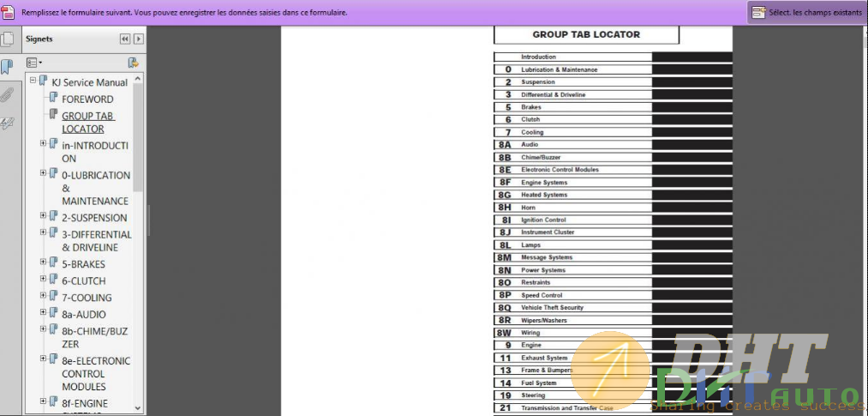868x416 pixels.
Task: Select the 0-LUBRICATION & MAINTENANCE bookmark label
Action: 96,188
